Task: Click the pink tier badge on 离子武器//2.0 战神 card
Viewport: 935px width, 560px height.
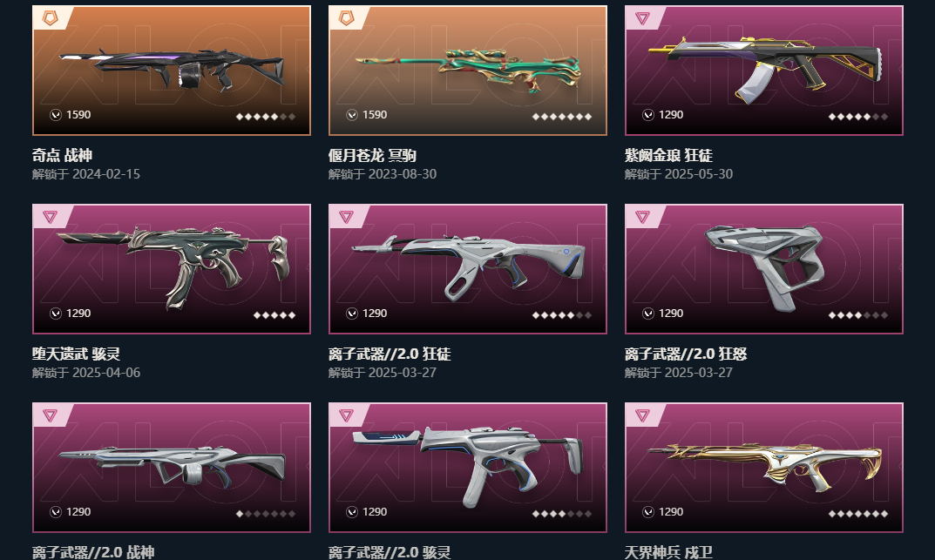Action: (x=50, y=415)
